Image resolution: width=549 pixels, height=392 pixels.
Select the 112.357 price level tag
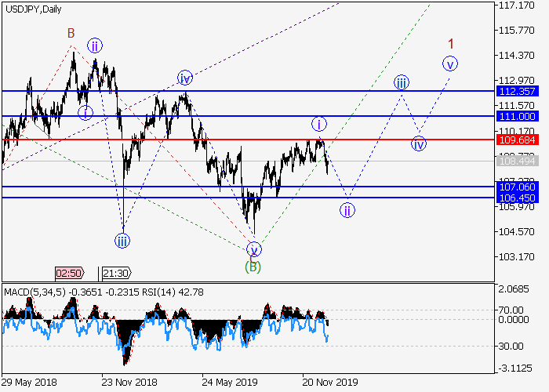click(515, 91)
